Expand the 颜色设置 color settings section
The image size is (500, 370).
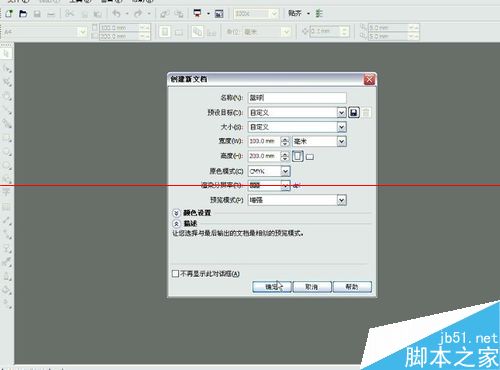(176, 213)
